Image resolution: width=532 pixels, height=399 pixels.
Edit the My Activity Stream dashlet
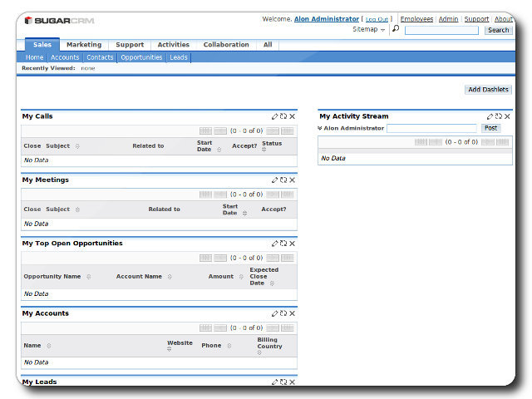point(490,116)
